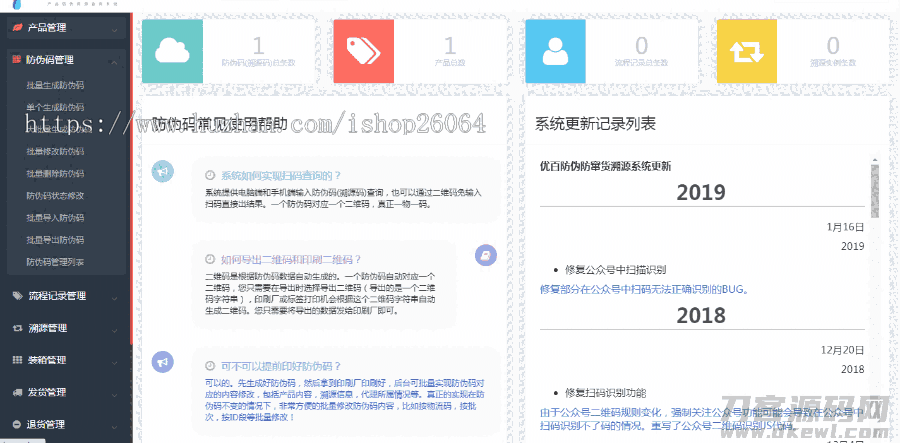Click the update log scrollbar thumb

tap(875, 191)
